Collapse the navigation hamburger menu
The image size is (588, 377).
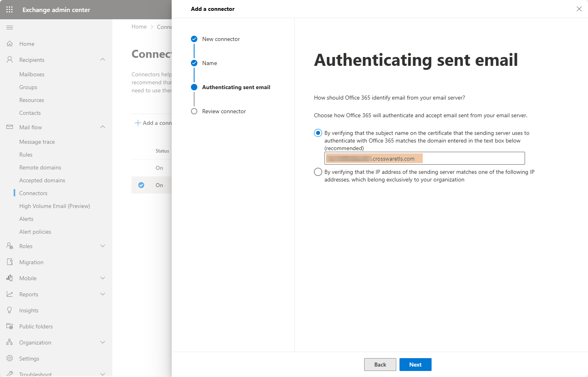(10, 27)
